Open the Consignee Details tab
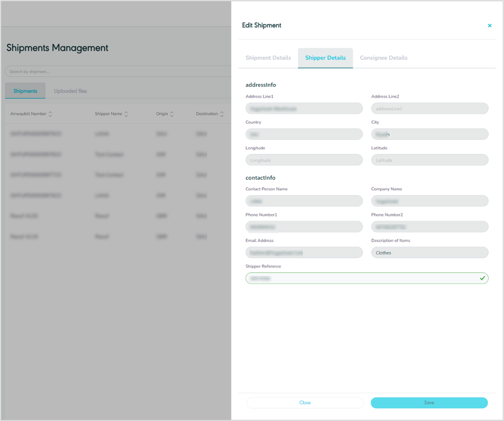 click(384, 58)
